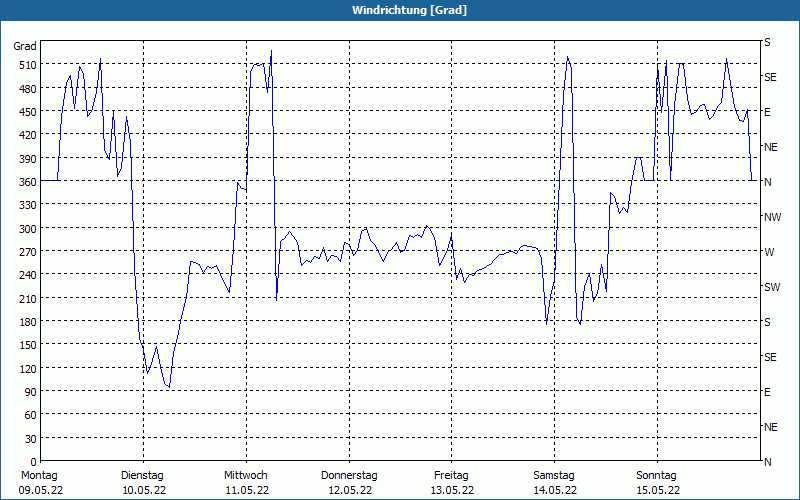Screen dimensions: 800x500
Task: Click the 90 value on left axis
Action: point(31,391)
